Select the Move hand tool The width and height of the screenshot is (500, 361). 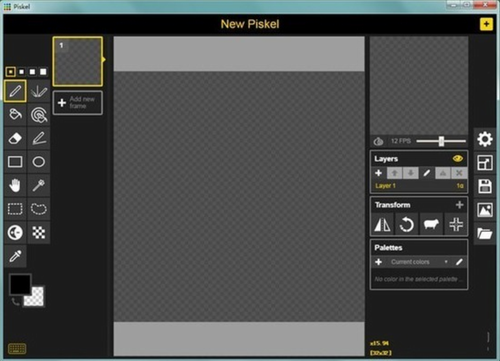click(15, 185)
